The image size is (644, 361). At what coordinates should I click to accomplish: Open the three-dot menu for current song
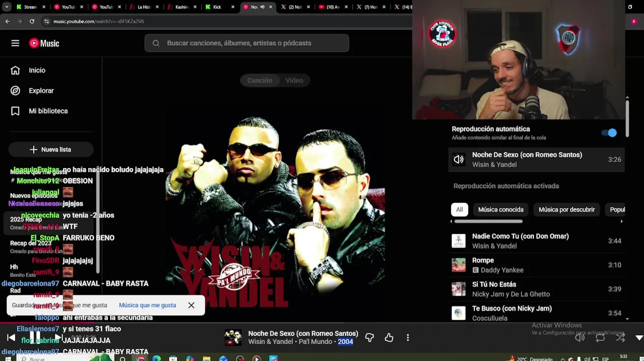coord(408,337)
